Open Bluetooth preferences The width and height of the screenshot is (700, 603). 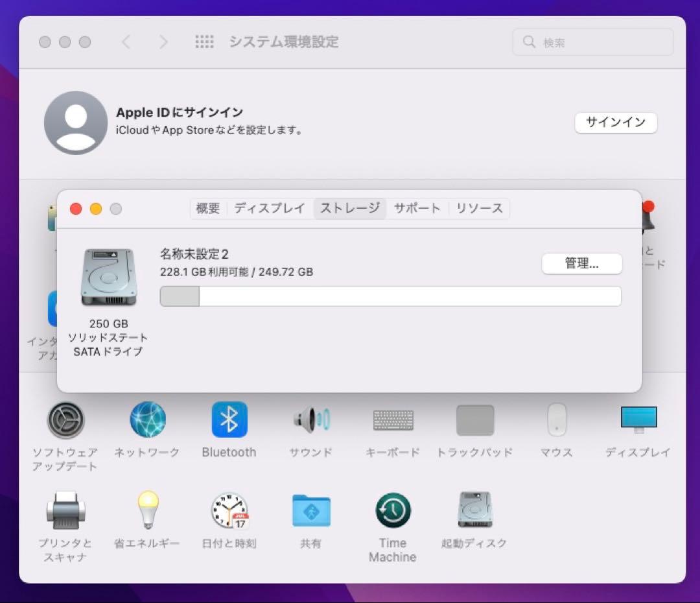(229, 420)
